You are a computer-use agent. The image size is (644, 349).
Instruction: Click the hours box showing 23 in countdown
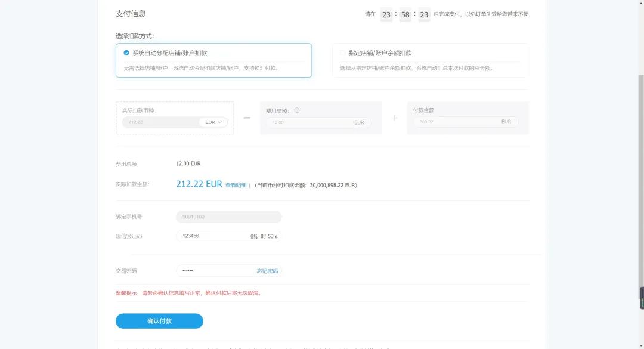coord(386,14)
